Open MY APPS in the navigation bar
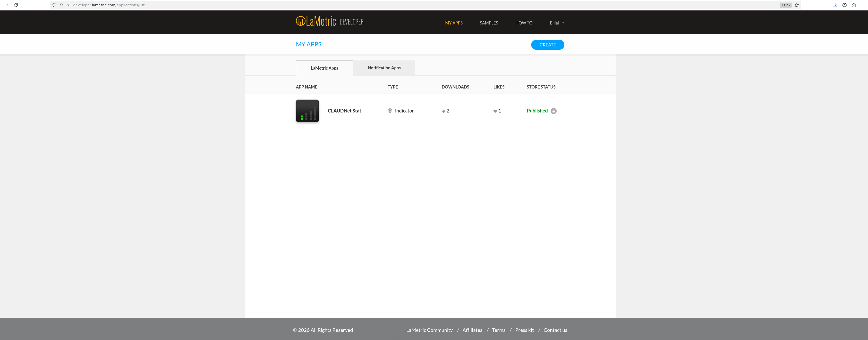This screenshot has height=340, width=868. [454, 23]
